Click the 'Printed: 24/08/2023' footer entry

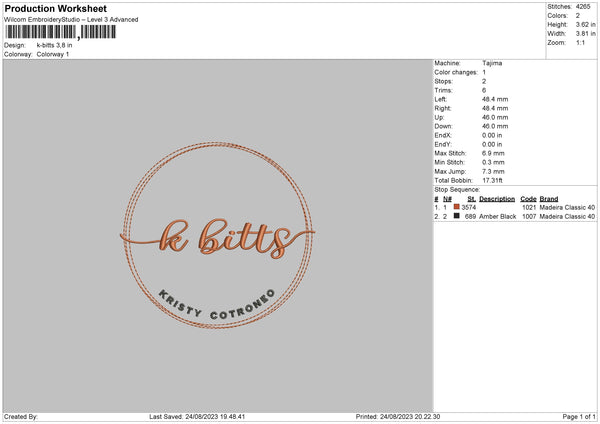point(398,417)
